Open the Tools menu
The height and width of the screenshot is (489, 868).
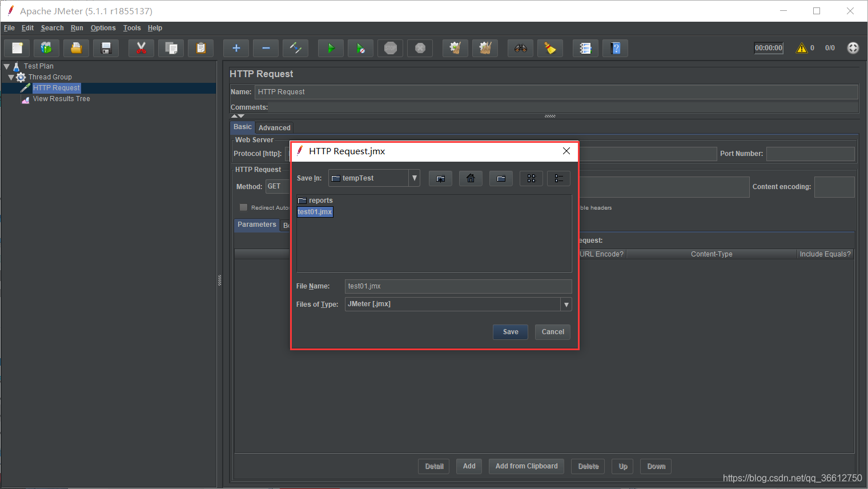coord(132,28)
